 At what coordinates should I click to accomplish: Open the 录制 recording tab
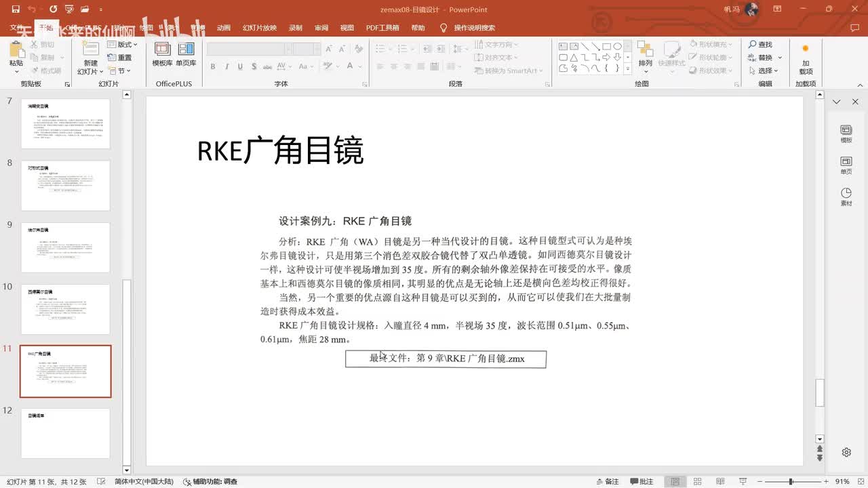(296, 28)
